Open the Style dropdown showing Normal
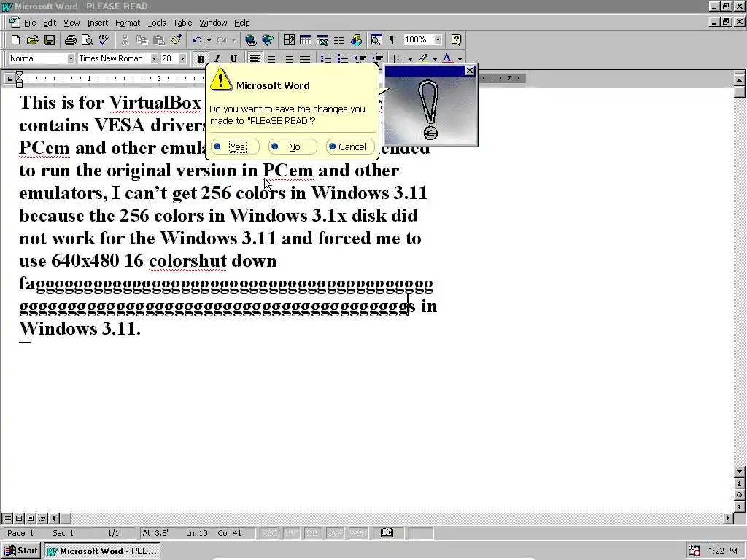This screenshot has width=747, height=560. [71, 58]
